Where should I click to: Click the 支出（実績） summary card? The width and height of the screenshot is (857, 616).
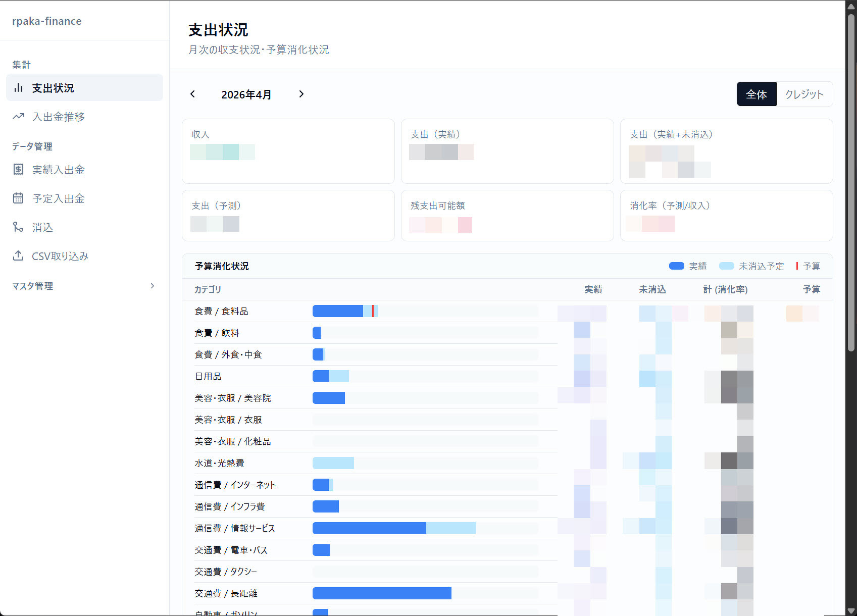coord(507,151)
